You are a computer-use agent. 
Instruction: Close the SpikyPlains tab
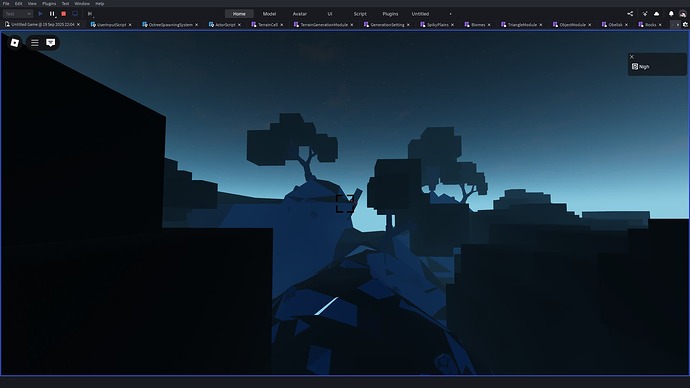coord(452,25)
